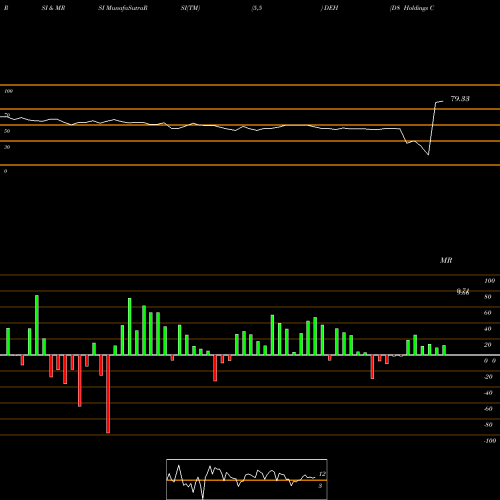Click the 100 axis label of RSI panel
This screenshot has width=500, height=500.
(x=9, y=91)
